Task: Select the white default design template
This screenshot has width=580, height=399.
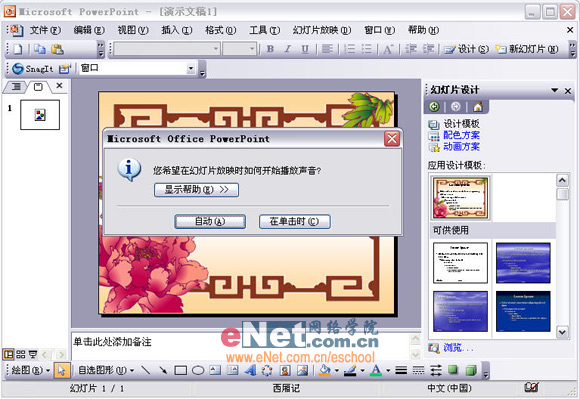Action: (x=461, y=263)
